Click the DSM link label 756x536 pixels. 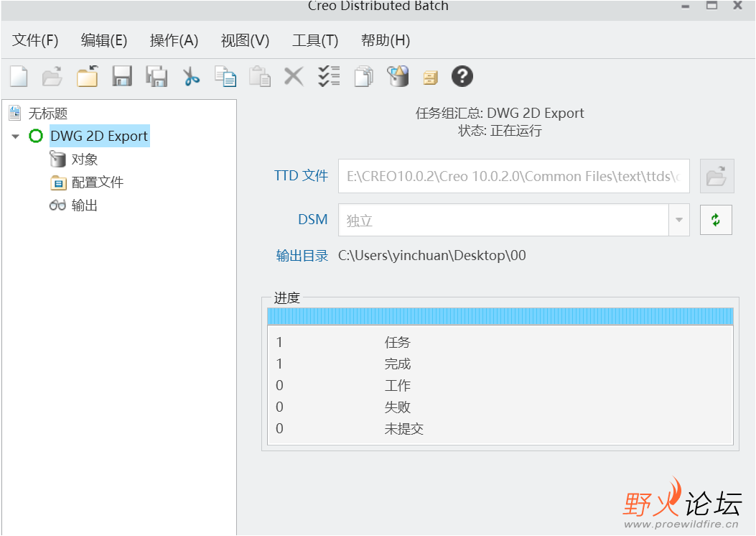312,220
